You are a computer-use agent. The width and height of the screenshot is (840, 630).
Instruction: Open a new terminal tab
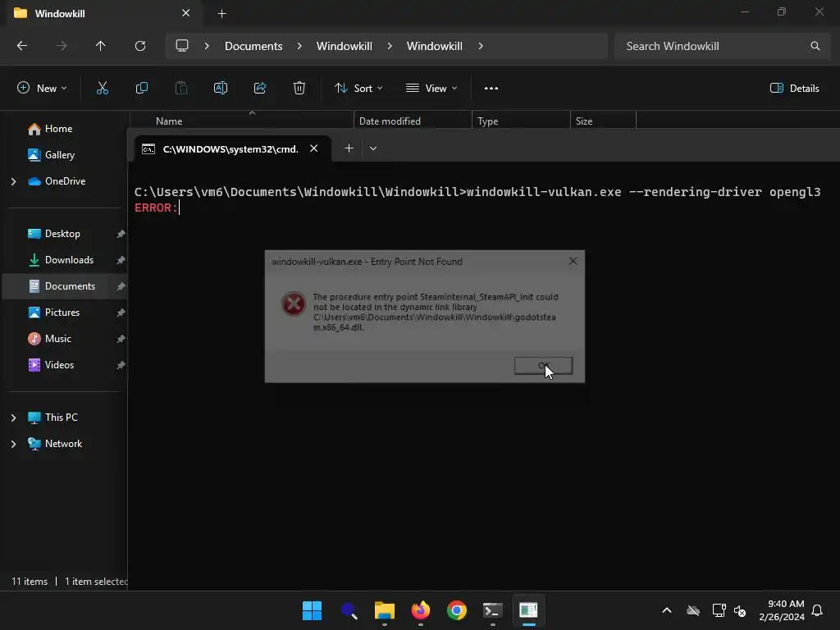coord(349,148)
